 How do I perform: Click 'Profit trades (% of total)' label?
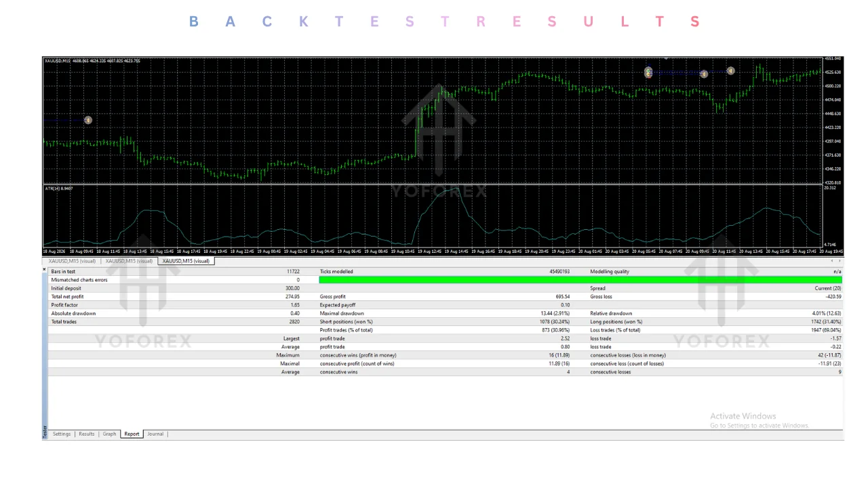[347, 330]
